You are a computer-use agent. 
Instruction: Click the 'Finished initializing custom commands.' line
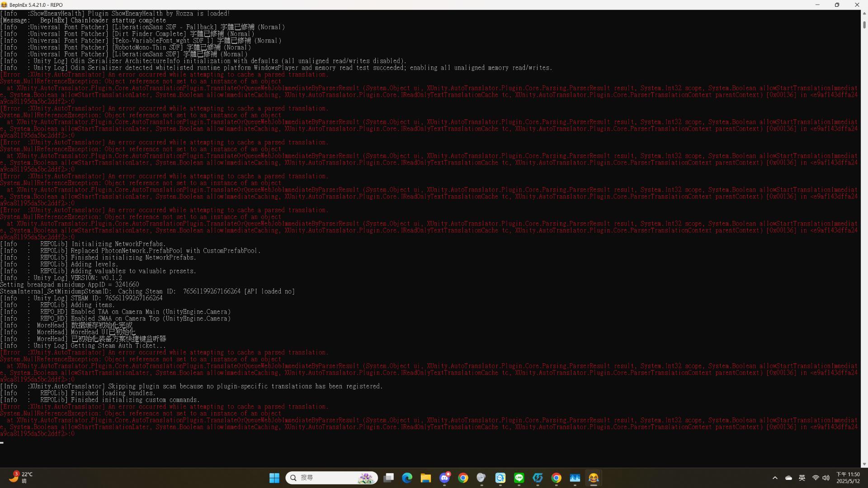100,400
